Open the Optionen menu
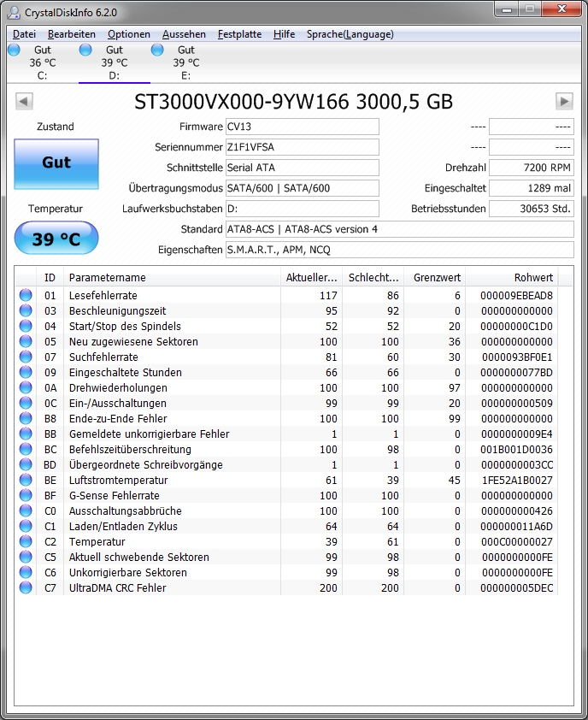This screenshot has width=588, height=720. (x=129, y=34)
